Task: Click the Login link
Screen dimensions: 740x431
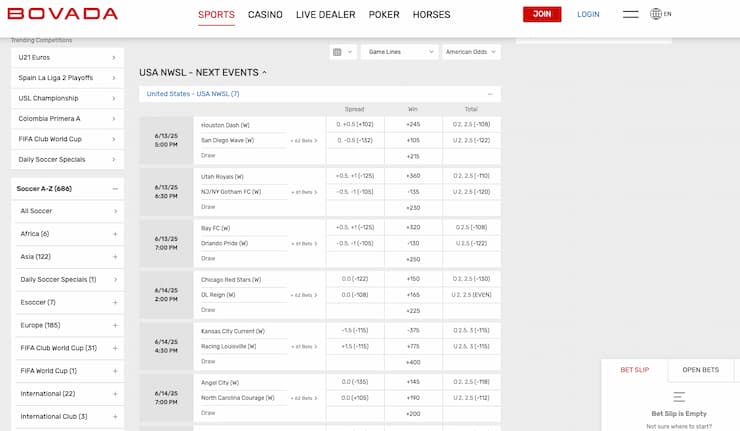Action: (x=588, y=15)
